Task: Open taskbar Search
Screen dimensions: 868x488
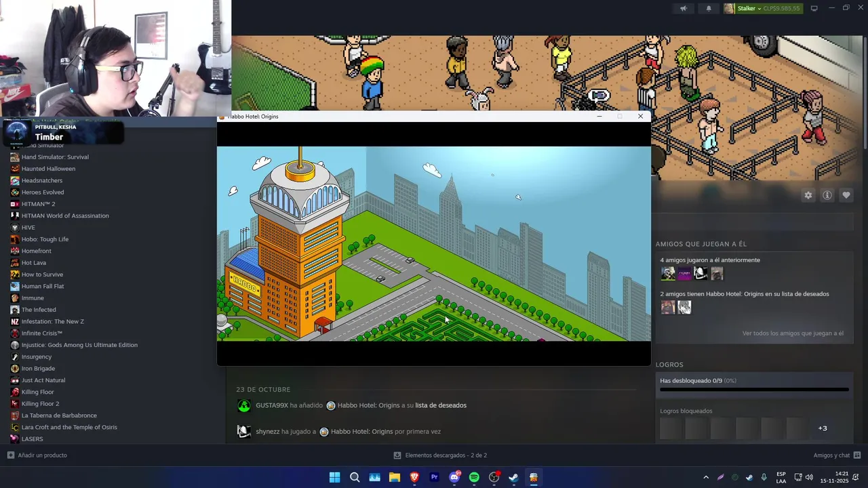Action: click(x=355, y=477)
